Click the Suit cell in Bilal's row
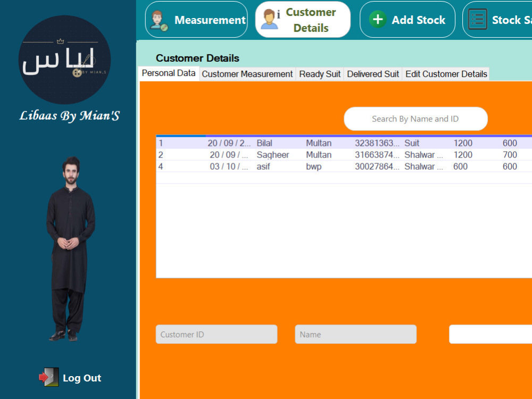The width and height of the screenshot is (532, 399). 412,143
